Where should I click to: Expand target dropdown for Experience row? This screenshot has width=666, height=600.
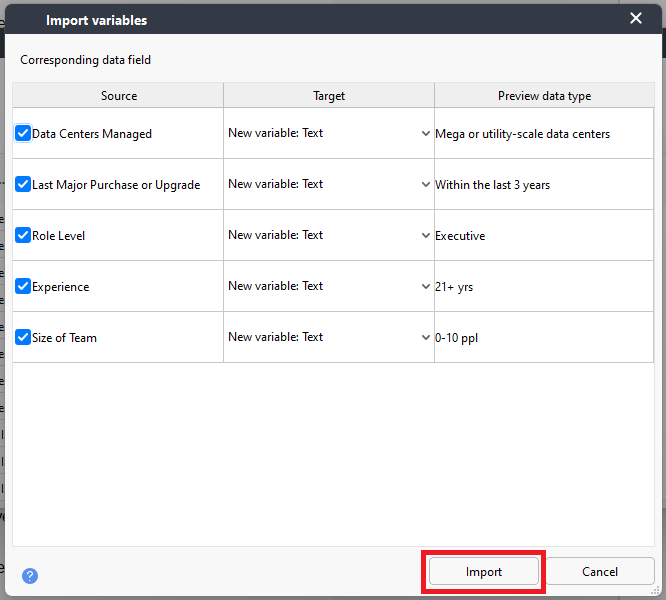point(329,286)
